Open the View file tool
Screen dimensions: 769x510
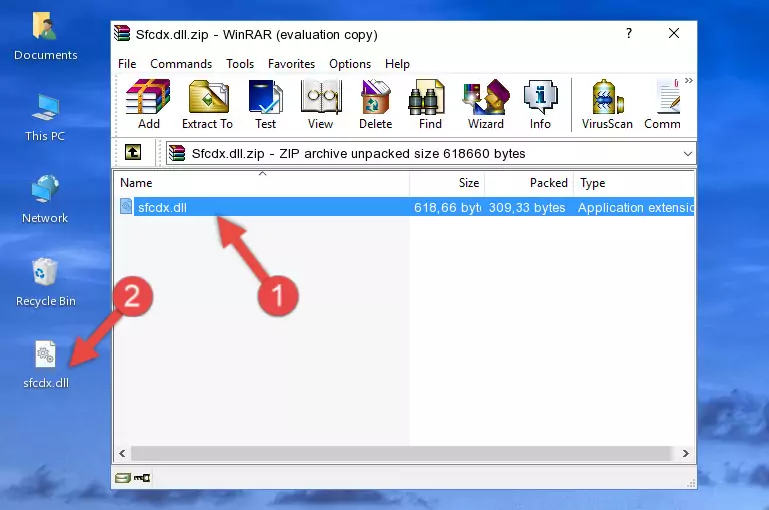(x=321, y=104)
